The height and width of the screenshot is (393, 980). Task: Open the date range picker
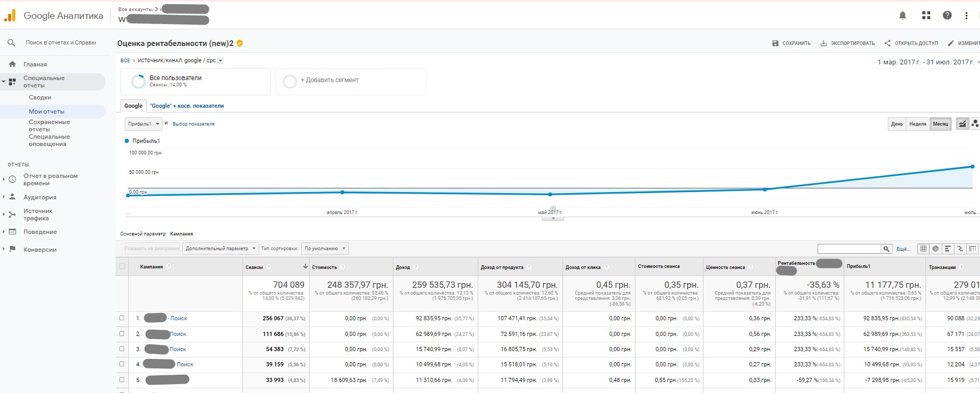pos(928,62)
